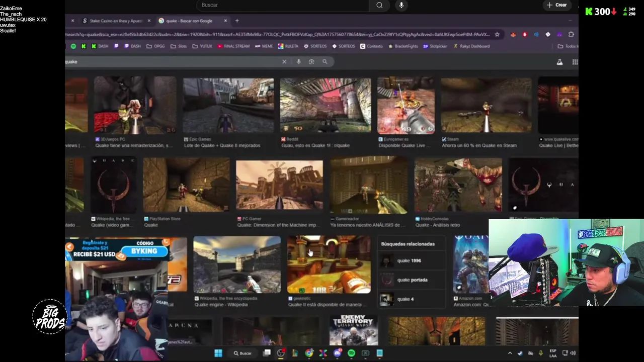Click the YouTube Crear button

[x=556, y=5]
